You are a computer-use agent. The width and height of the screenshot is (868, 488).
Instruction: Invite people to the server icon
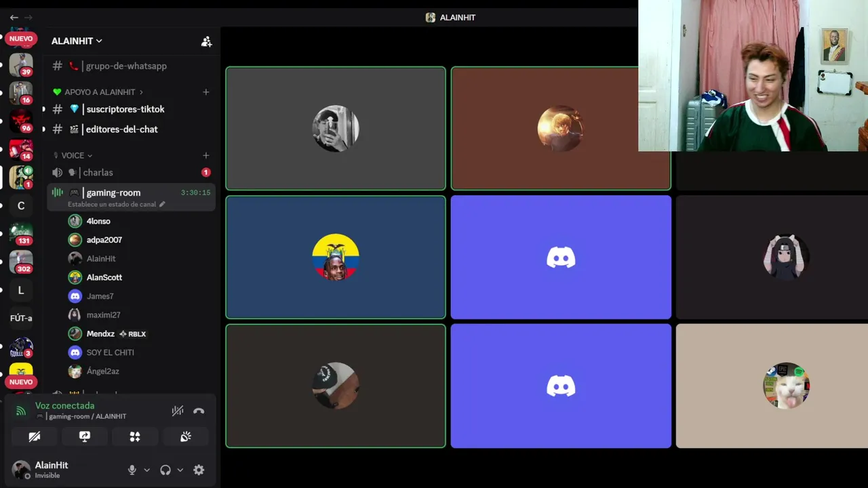(x=206, y=41)
